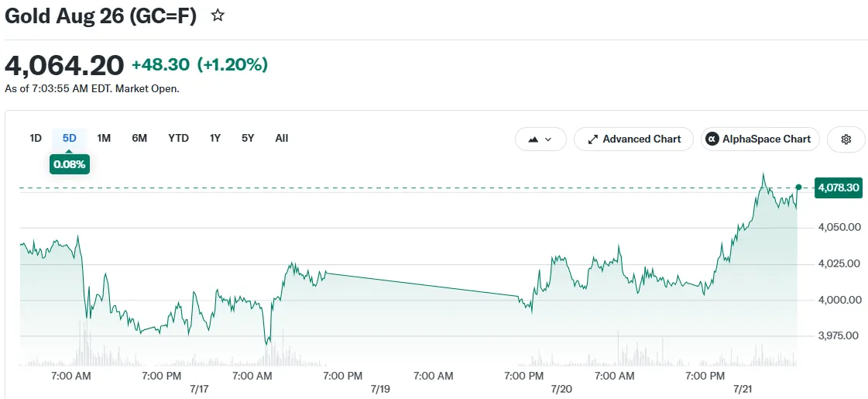Show the All time range
This screenshot has width=868, height=399.
pos(282,138)
